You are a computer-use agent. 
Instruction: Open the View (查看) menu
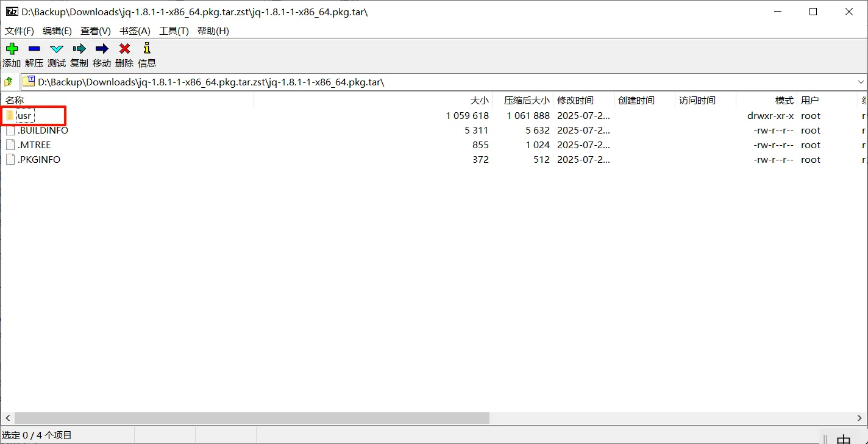click(96, 30)
